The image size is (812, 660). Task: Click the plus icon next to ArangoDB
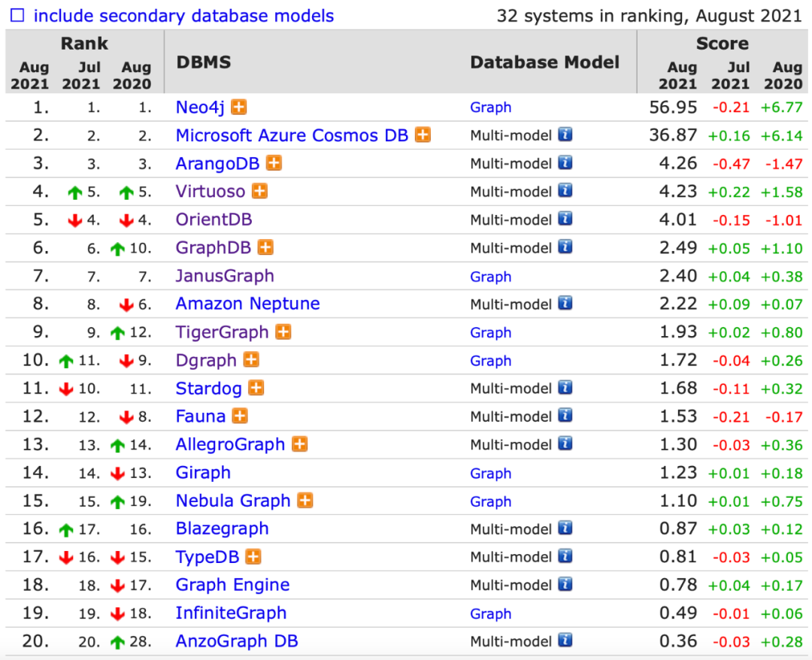pyautogui.click(x=274, y=163)
